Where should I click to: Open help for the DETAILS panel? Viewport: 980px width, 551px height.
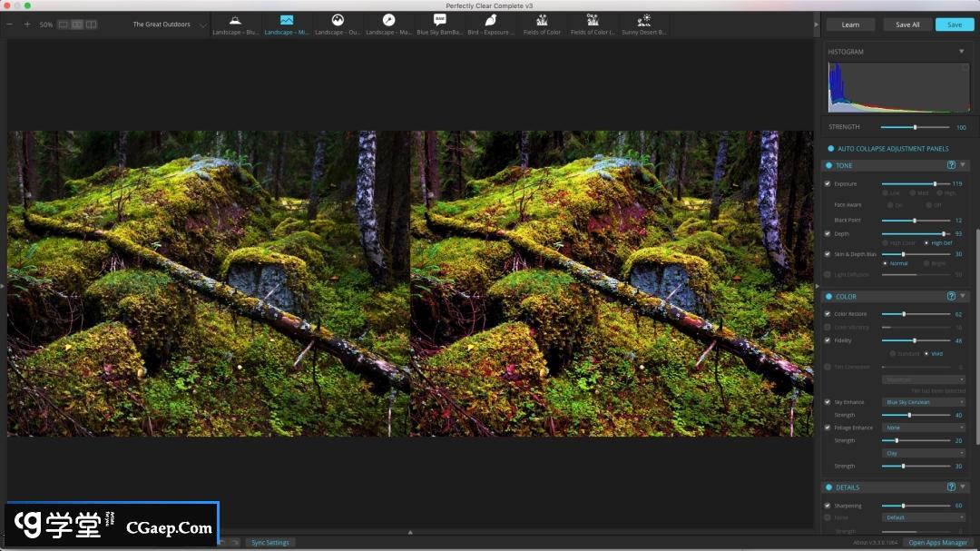pyautogui.click(x=951, y=487)
